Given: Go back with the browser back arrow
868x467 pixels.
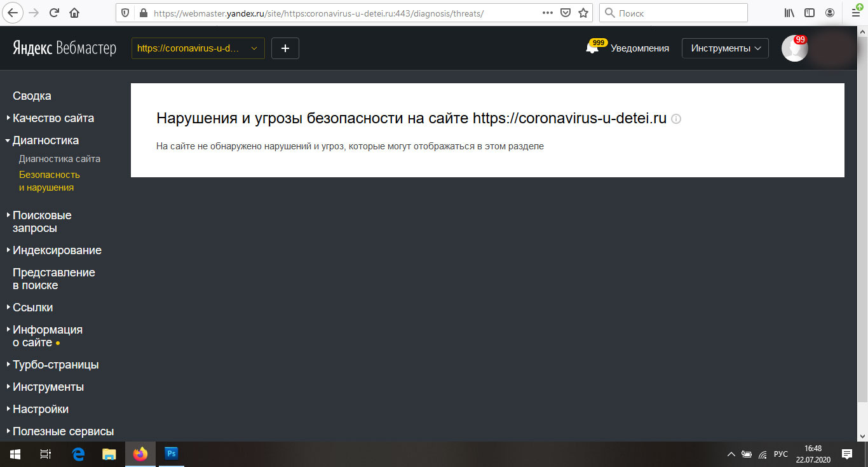Looking at the screenshot, I should pyautogui.click(x=14, y=13).
